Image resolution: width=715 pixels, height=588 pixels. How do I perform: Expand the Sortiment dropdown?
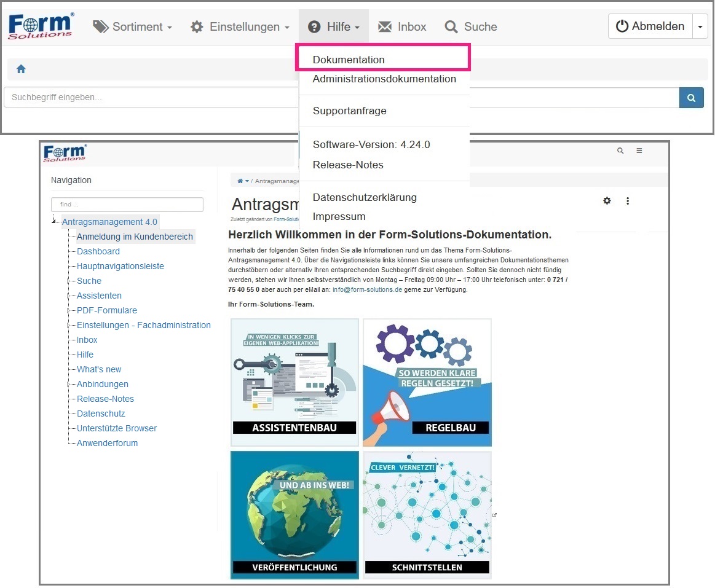coord(132,26)
